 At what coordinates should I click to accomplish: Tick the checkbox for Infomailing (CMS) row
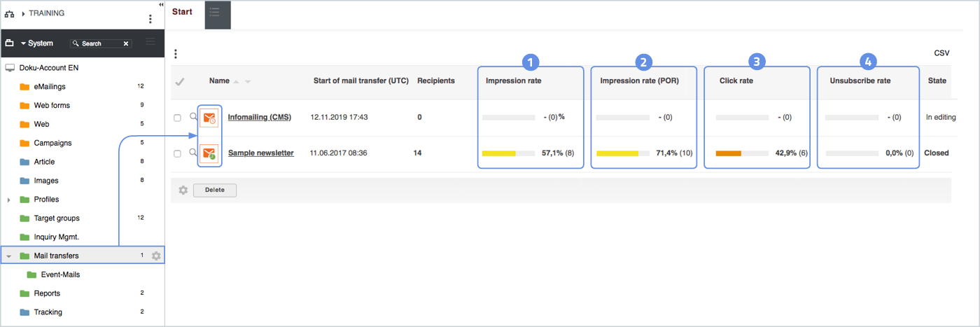click(178, 118)
